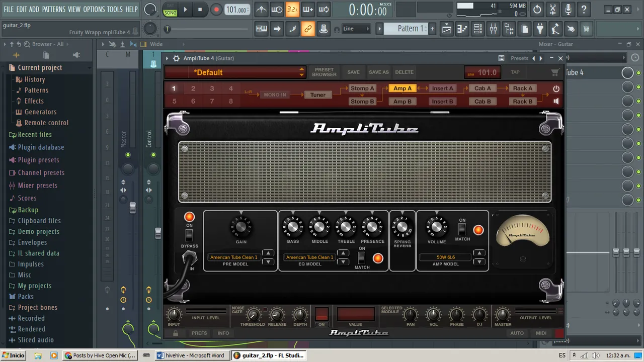Toggle Song/Pattern mode switch
Image resolution: width=644 pixels, height=362 pixels.
pyautogui.click(x=170, y=10)
